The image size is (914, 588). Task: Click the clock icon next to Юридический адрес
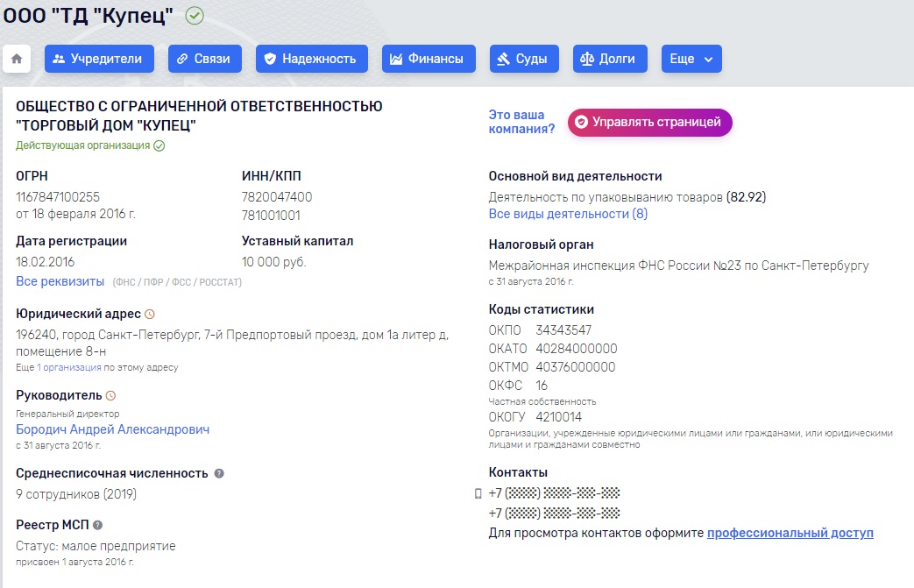[150, 314]
